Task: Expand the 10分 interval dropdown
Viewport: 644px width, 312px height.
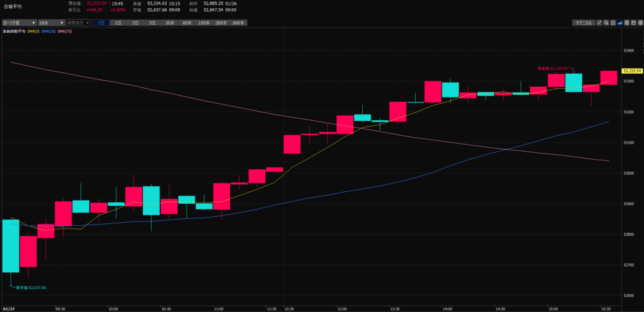Action: [x=51, y=23]
